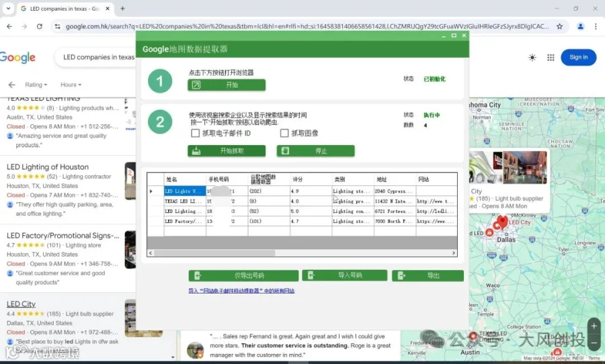Open Chrome tab search dropdown arrow
The width and height of the screenshot is (605, 364).
pos(8,8)
